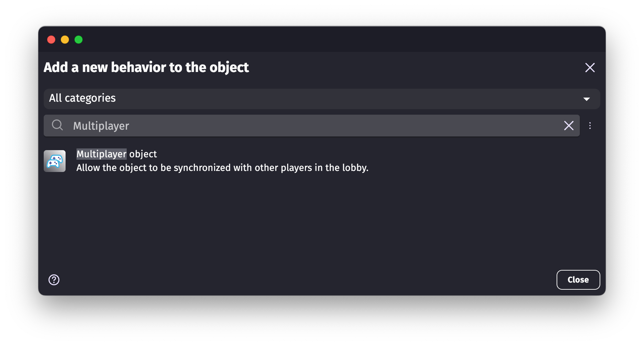Click the dialog title Add a new behavior
Screen dimensions: 644x346
(x=146, y=67)
